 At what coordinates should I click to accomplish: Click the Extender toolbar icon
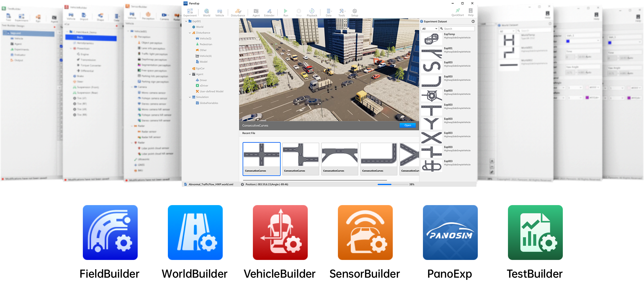269,12
